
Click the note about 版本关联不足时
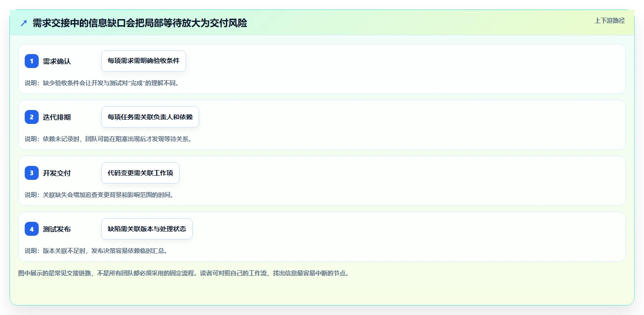pos(96,251)
